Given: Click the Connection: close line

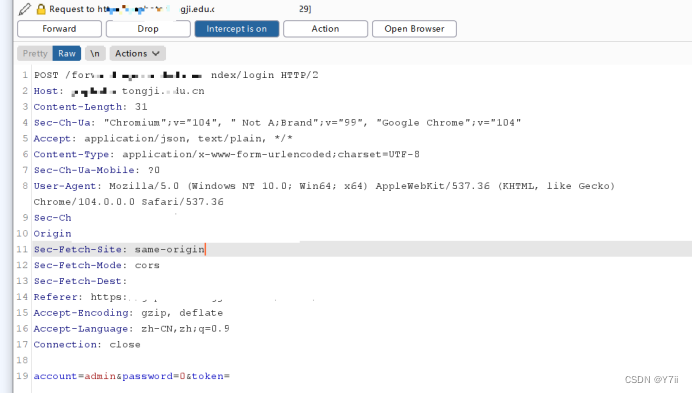Looking at the screenshot, I should pos(87,345).
